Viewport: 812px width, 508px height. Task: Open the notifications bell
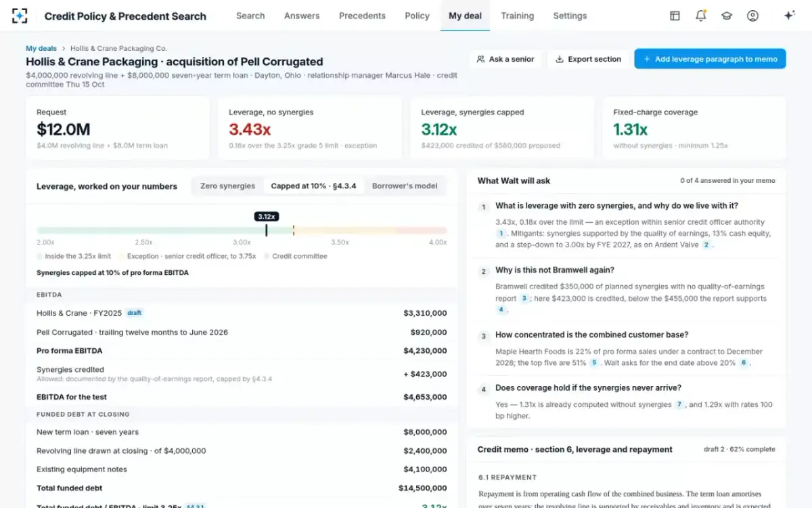coord(700,16)
